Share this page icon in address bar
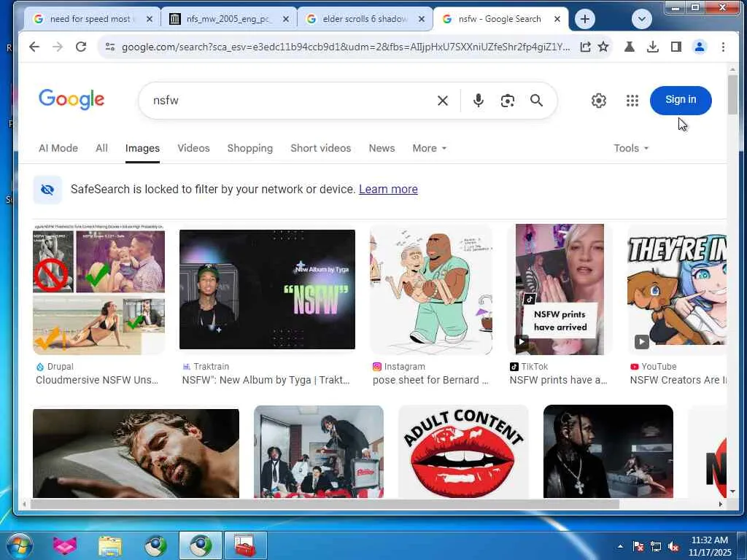The width and height of the screenshot is (747, 560). (586, 47)
